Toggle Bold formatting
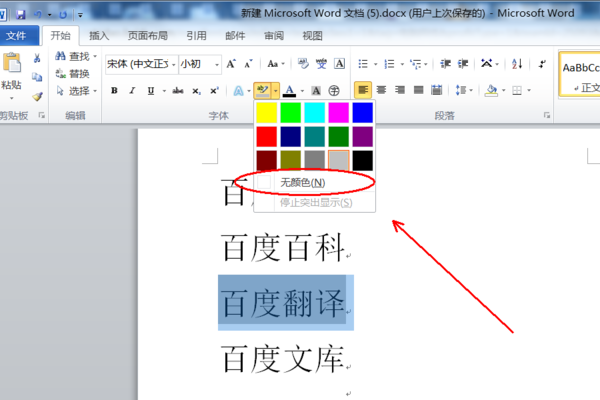Screen dimensions: 600x400 tap(114, 91)
